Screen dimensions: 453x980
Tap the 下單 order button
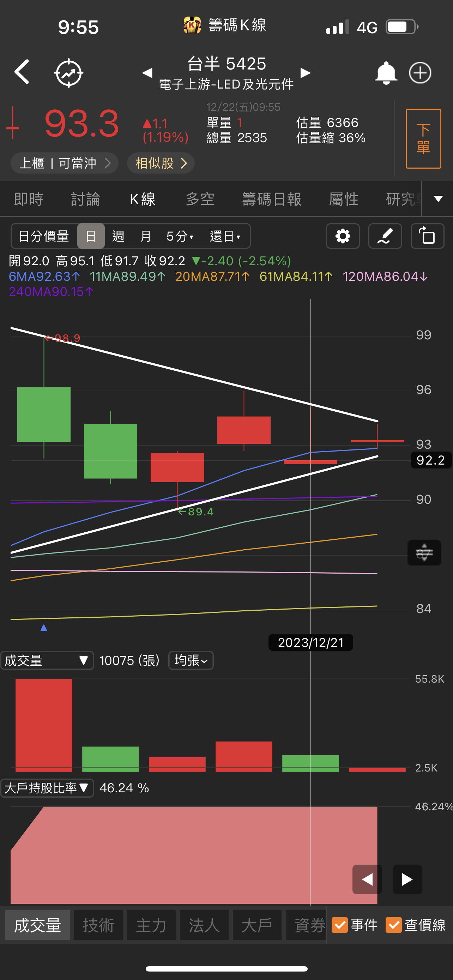pos(423,139)
